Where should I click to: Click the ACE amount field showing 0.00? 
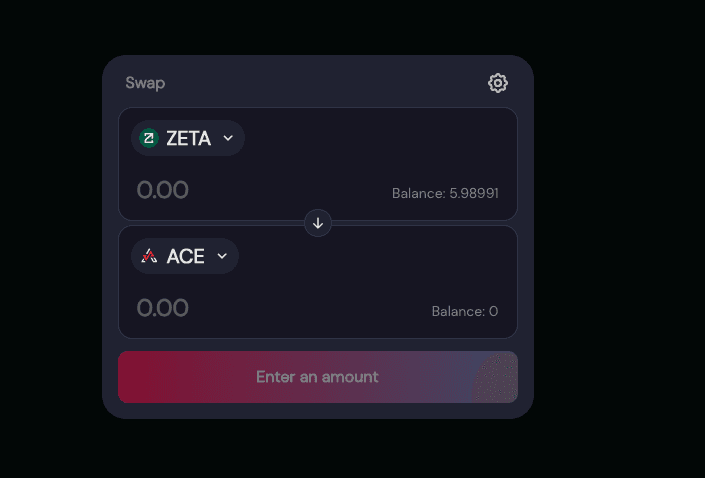[163, 308]
